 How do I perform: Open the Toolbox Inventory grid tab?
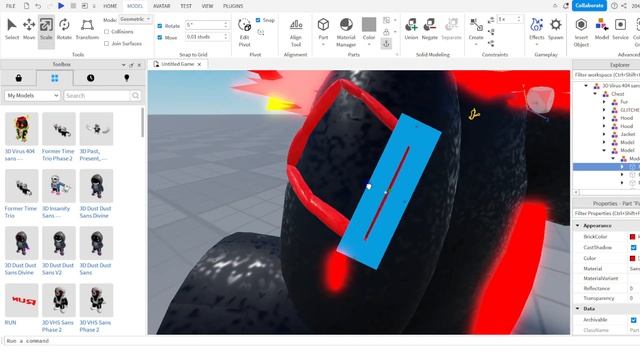pyautogui.click(x=55, y=78)
